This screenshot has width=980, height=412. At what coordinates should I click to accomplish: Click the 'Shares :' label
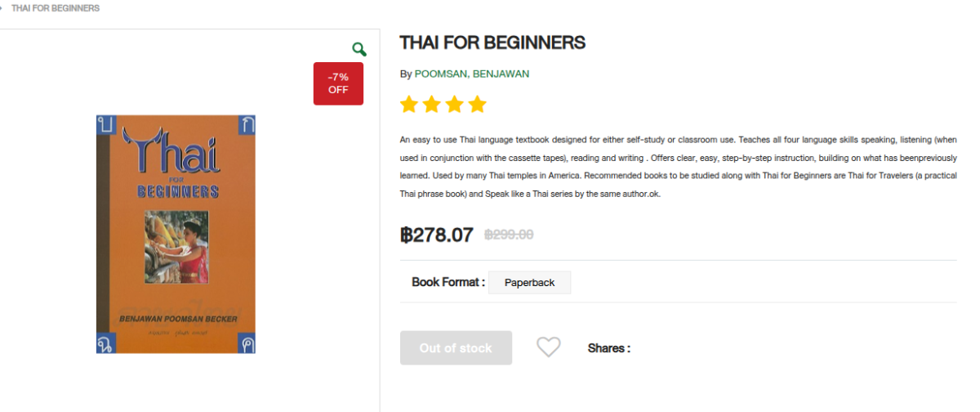click(608, 348)
